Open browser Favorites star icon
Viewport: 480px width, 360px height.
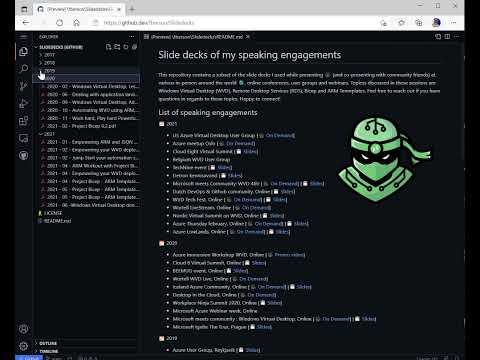coord(401,23)
